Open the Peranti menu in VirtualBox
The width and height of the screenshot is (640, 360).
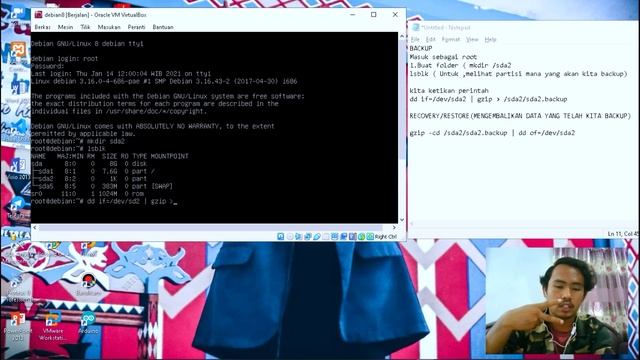tap(136, 27)
